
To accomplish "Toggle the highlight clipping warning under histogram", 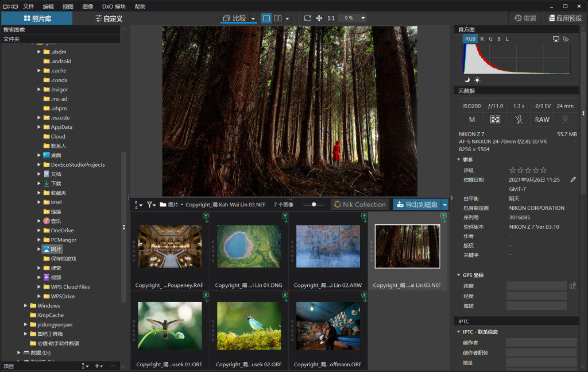I will pyautogui.click(x=477, y=80).
